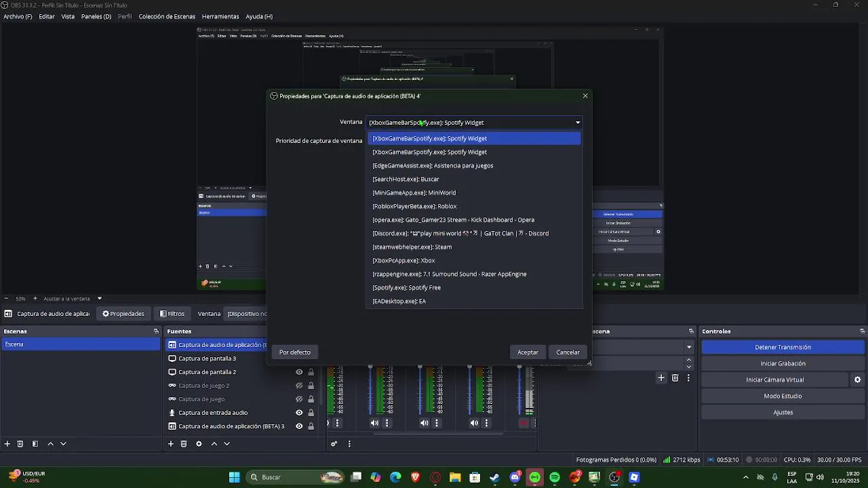Show Captura de juego 2 source
Screen dimensions: 868x488
point(299,386)
